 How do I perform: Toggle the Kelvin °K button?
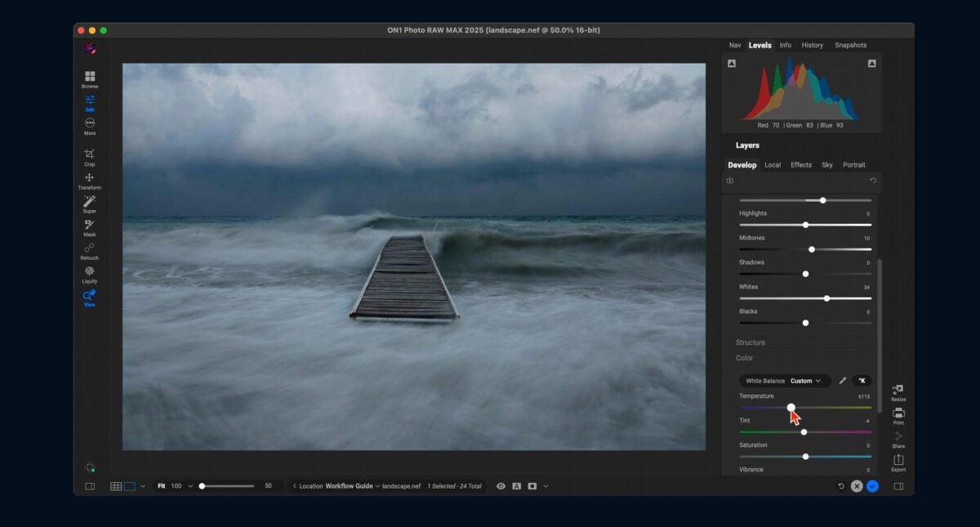tap(862, 381)
